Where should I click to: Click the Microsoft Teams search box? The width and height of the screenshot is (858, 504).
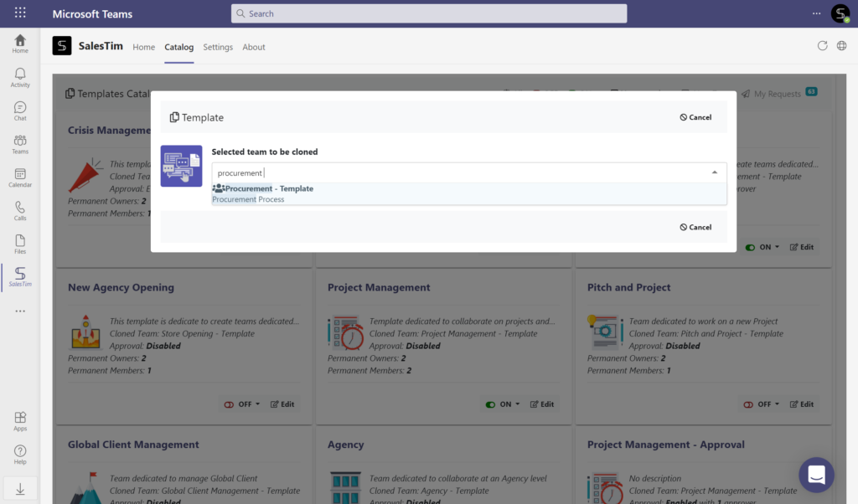click(x=429, y=13)
